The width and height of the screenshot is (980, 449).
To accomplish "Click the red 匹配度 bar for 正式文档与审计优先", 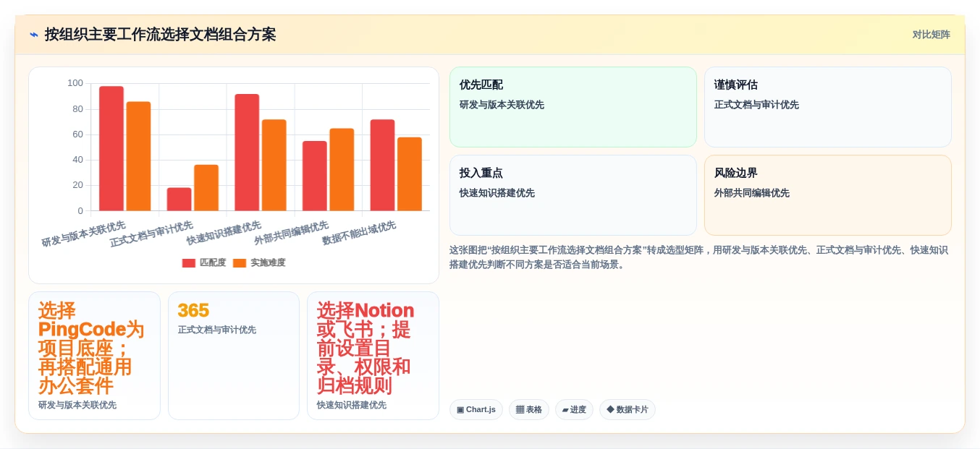I will [x=179, y=200].
